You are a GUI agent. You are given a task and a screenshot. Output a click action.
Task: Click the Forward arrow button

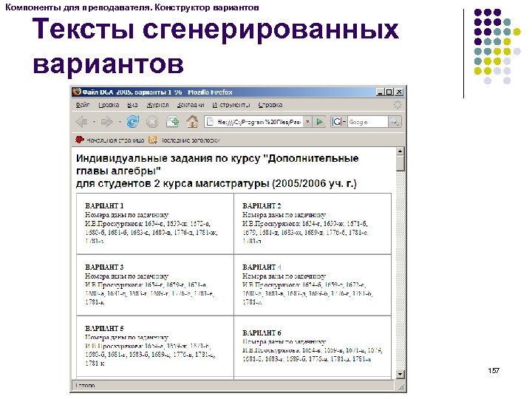point(106,121)
